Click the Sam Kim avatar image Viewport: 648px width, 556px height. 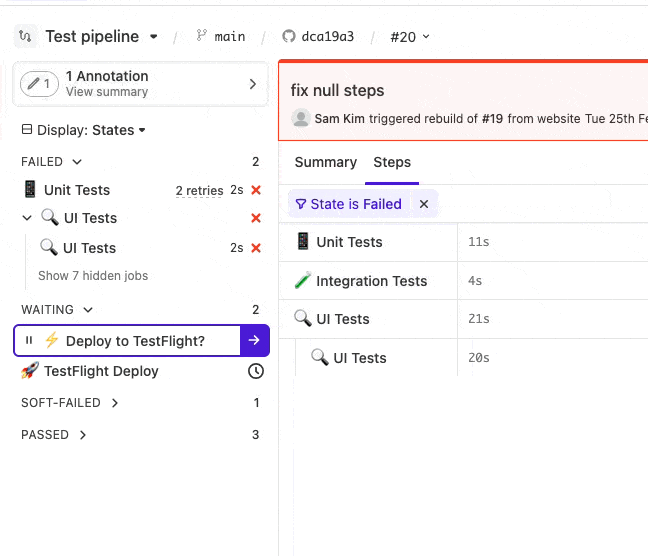coord(300,118)
